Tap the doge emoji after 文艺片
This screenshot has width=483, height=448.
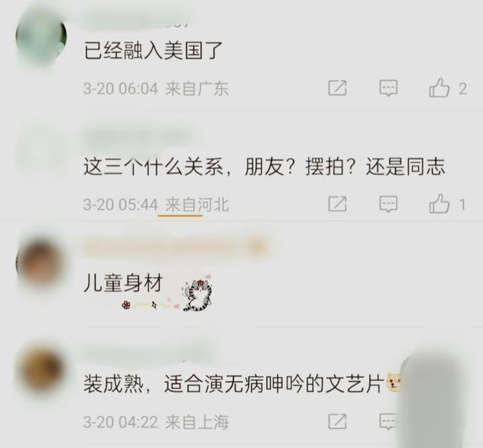pyautogui.click(x=394, y=382)
